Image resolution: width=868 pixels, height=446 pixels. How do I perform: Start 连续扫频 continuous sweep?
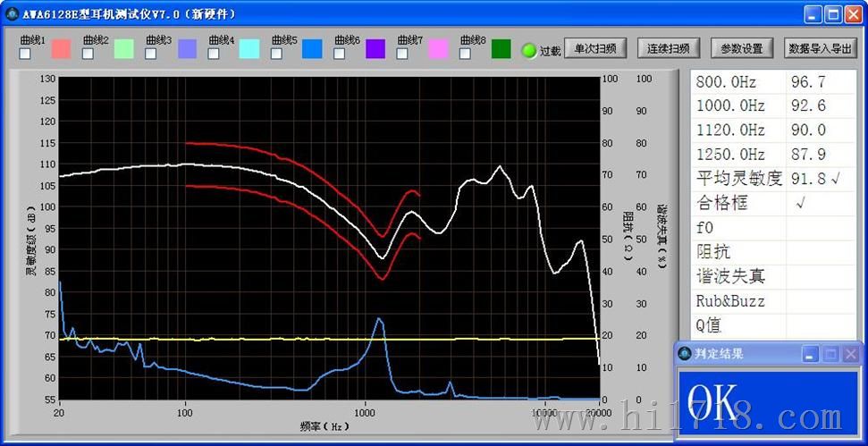[668, 48]
